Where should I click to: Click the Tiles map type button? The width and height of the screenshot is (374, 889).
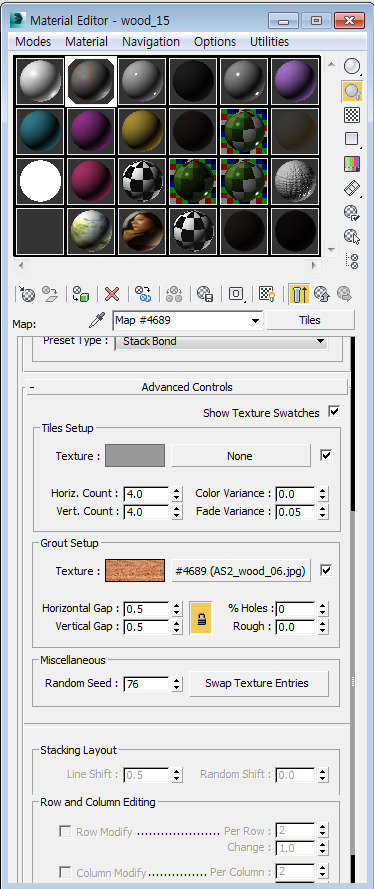click(x=310, y=320)
